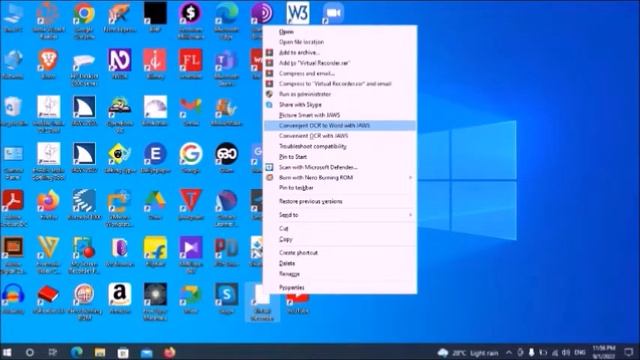
Task: Choose 'Restore previous versions' menu entry
Action: 340,201
